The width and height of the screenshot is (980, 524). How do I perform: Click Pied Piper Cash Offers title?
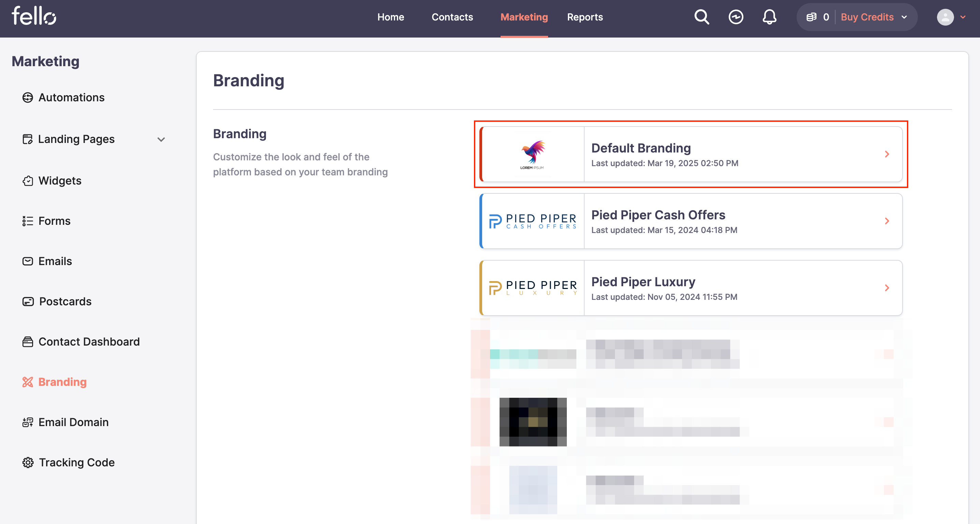(x=658, y=215)
